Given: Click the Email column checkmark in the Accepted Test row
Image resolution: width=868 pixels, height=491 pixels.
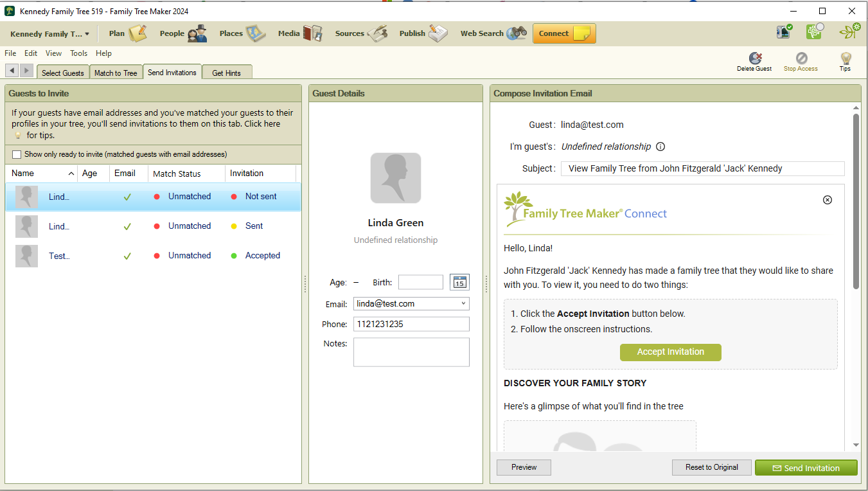Looking at the screenshot, I should click(127, 256).
